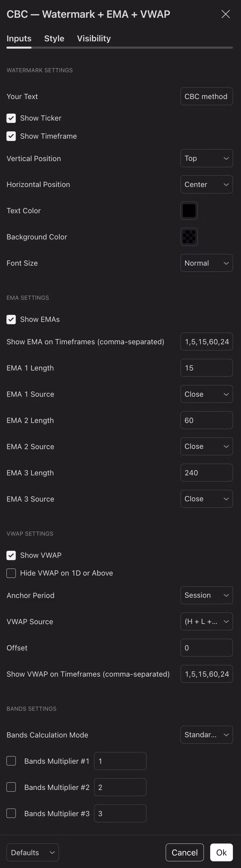The width and height of the screenshot is (241, 868).
Task: Switch to the Style tab
Action: click(54, 38)
